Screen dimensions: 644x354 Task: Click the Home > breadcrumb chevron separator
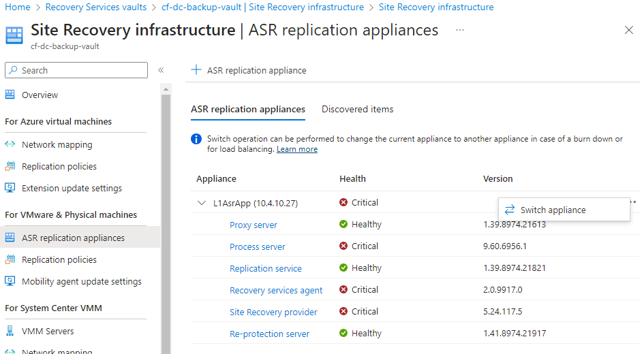(x=37, y=7)
